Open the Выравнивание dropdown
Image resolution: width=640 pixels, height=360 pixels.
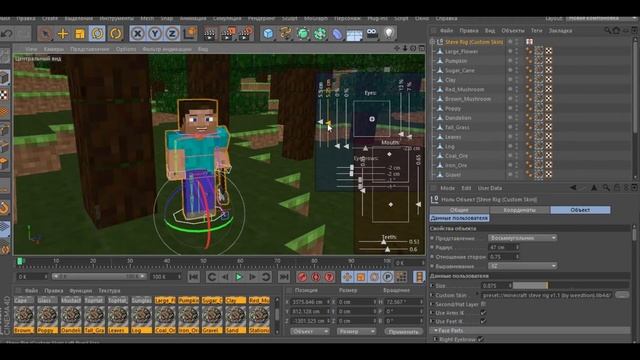click(522, 266)
